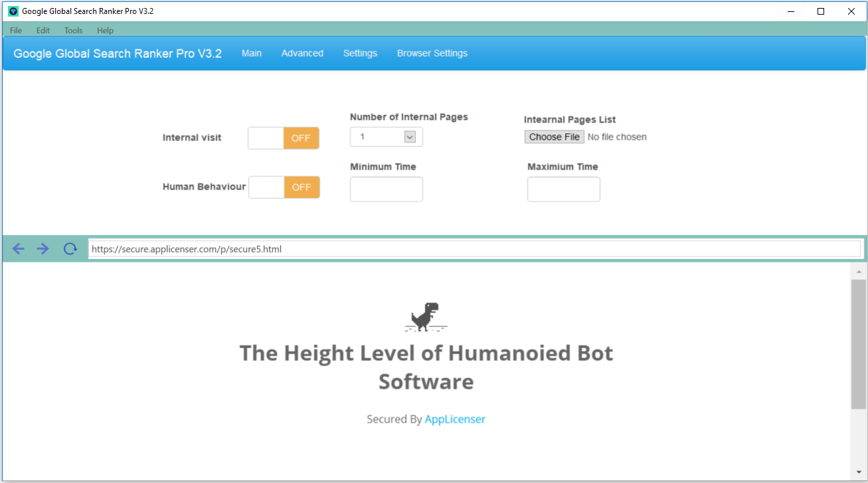Click the page reload icon

tap(70, 248)
